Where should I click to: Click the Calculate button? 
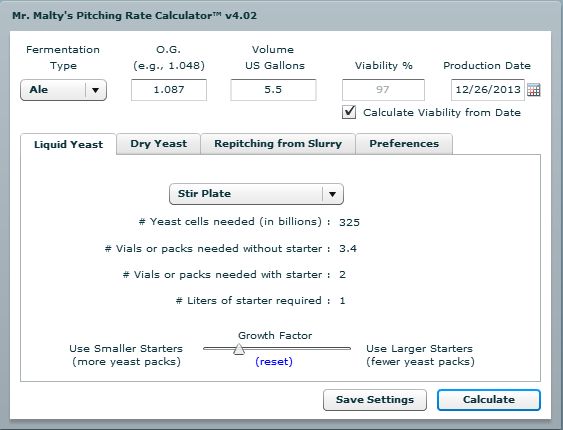(x=489, y=400)
